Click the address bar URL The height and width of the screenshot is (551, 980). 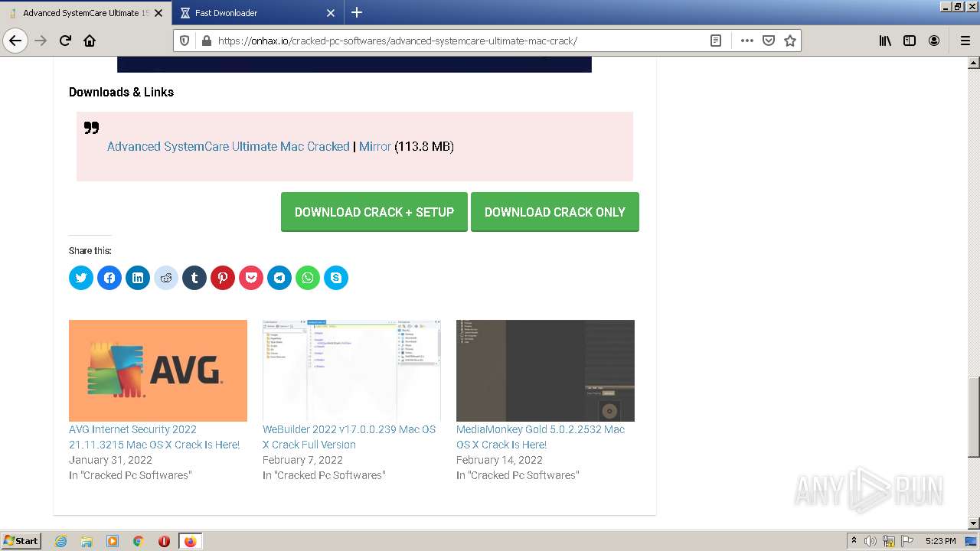[x=397, y=41]
